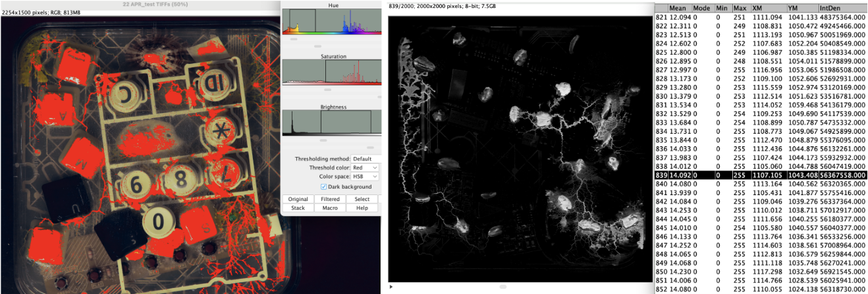Viewport: 868px width, 294px height.
Task: Start stack animation with the play icon
Action: 391,287
